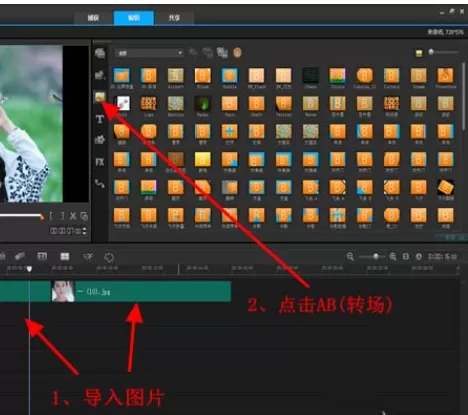Select the blue plus-sign transition thumbnail

coord(229,132)
